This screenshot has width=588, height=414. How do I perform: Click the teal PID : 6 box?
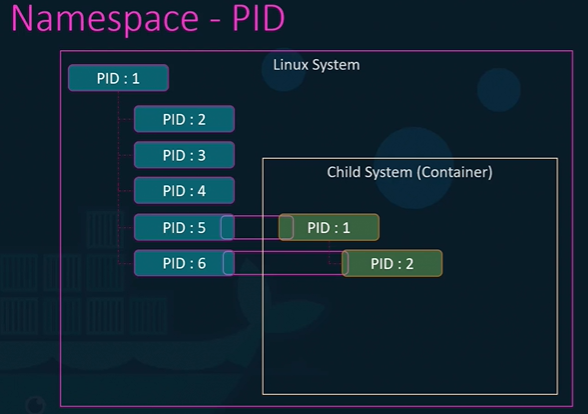[184, 263]
